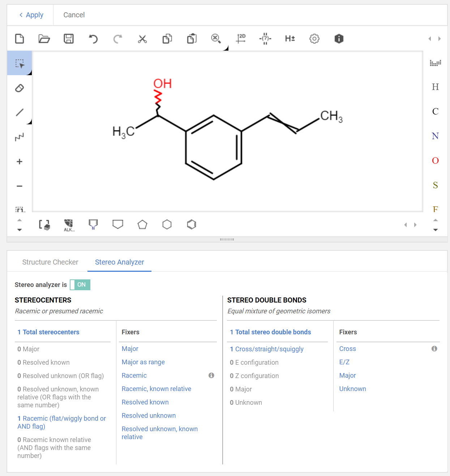Select the eraser tool
This screenshot has height=476, width=450.
coord(20,88)
